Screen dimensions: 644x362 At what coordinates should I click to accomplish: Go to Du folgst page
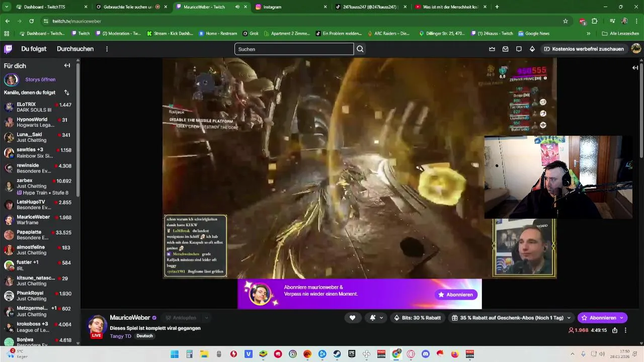34,49
